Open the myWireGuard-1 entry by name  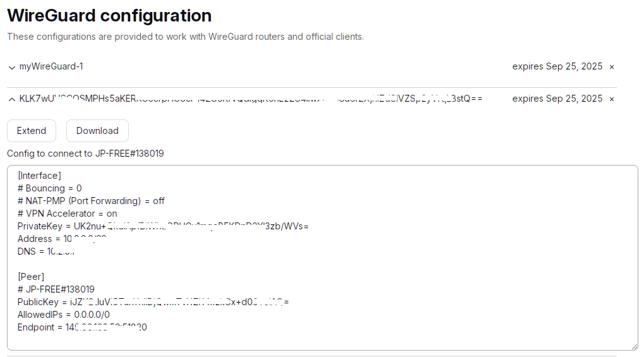[51, 66]
